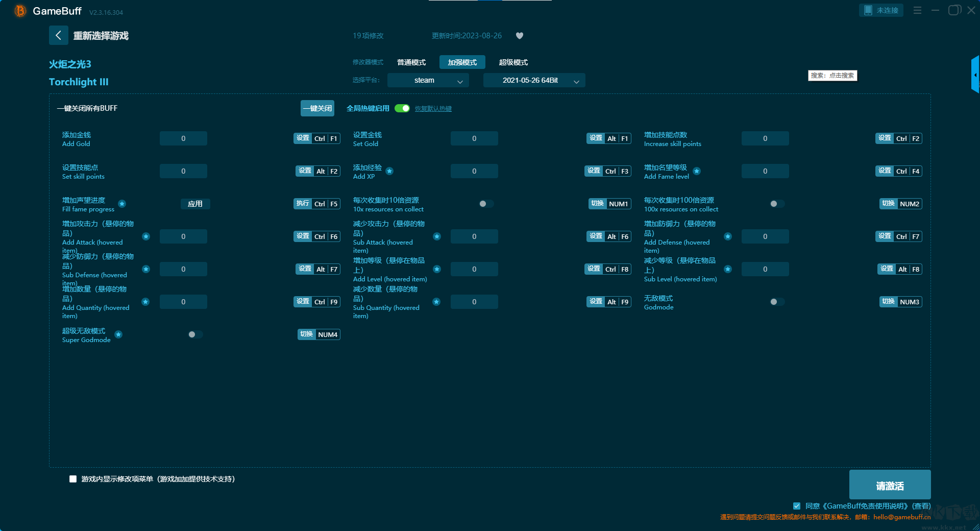Enable the Godmode toggle
The image size is (980, 531).
tap(776, 302)
